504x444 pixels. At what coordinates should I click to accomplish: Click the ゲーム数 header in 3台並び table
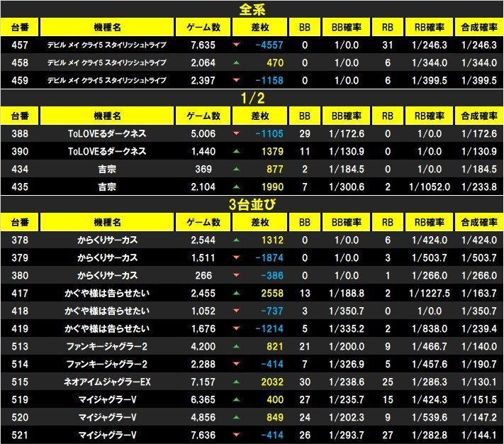click(203, 222)
